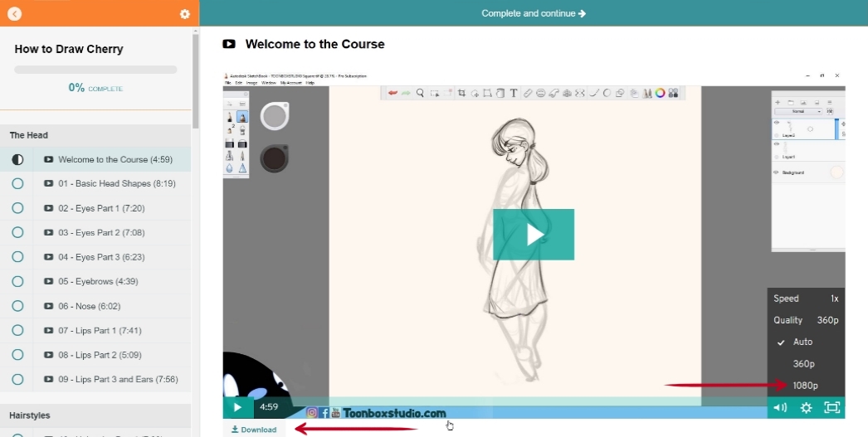Click video icon beside 02 - Eyes Part 1
Image resolution: width=868 pixels, height=437 pixels.
tap(49, 208)
